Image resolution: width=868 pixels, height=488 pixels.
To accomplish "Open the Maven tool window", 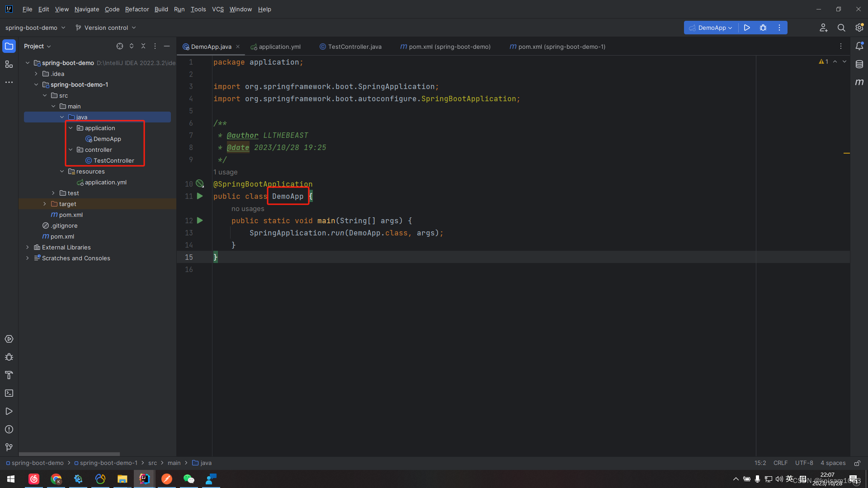I will [x=859, y=82].
